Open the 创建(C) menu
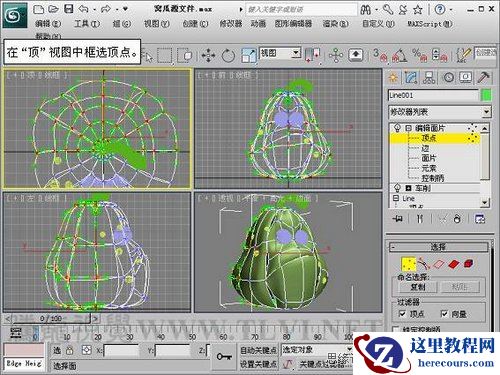Screen dimensions: 500x375 click(x=195, y=24)
